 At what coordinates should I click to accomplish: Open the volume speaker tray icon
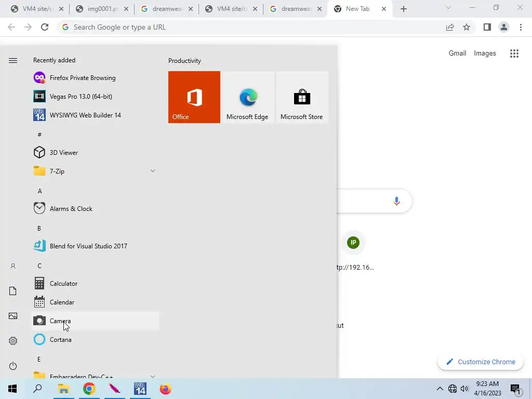tap(464, 389)
